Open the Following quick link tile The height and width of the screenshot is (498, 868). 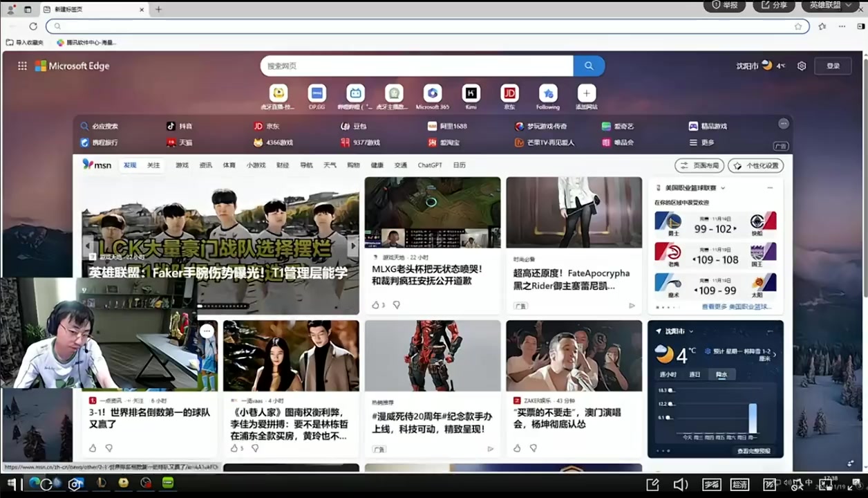coord(548,97)
